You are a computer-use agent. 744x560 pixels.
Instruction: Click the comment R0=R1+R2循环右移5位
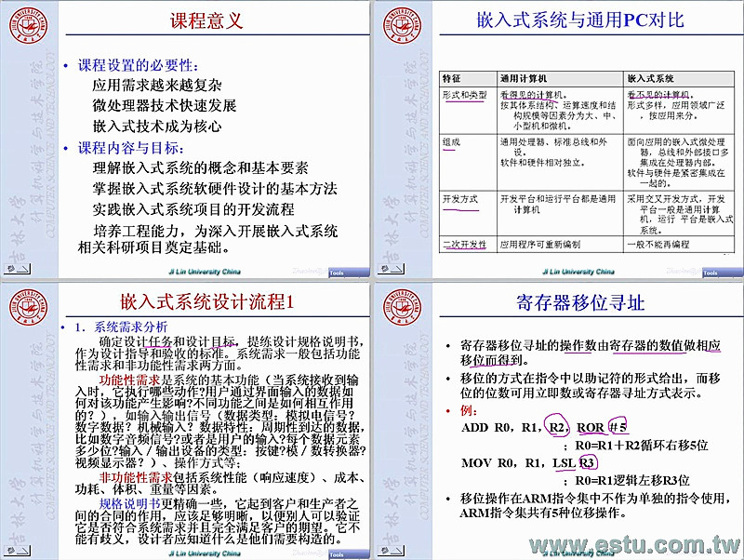[x=642, y=446]
